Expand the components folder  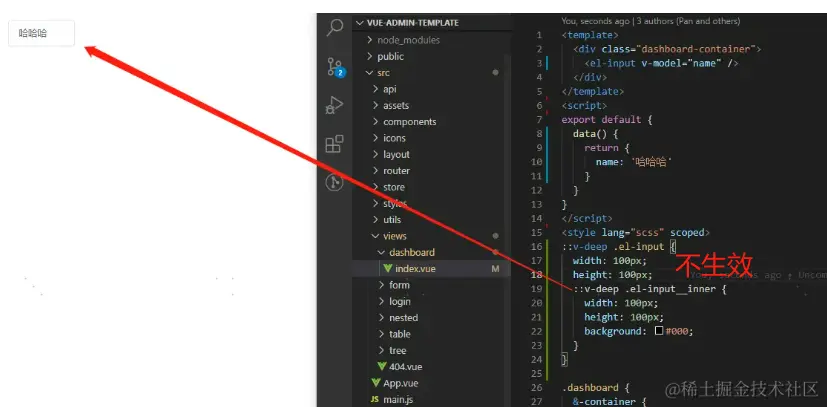376,121
